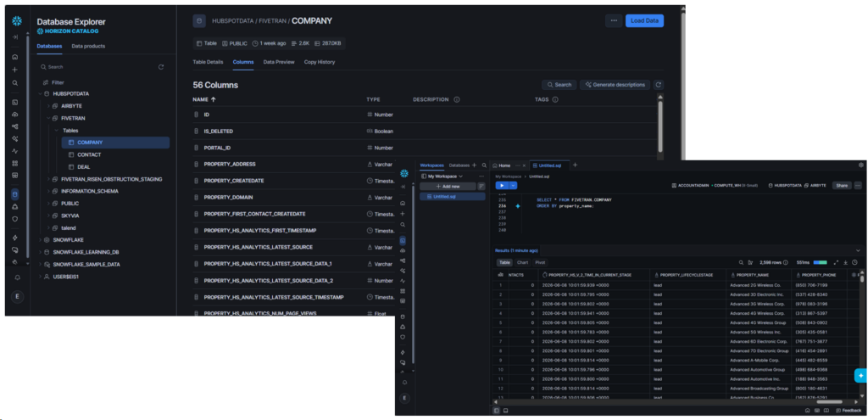The image size is (868, 420).
Task: Open the user avatar E in Database Explorer
Action: (x=17, y=296)
